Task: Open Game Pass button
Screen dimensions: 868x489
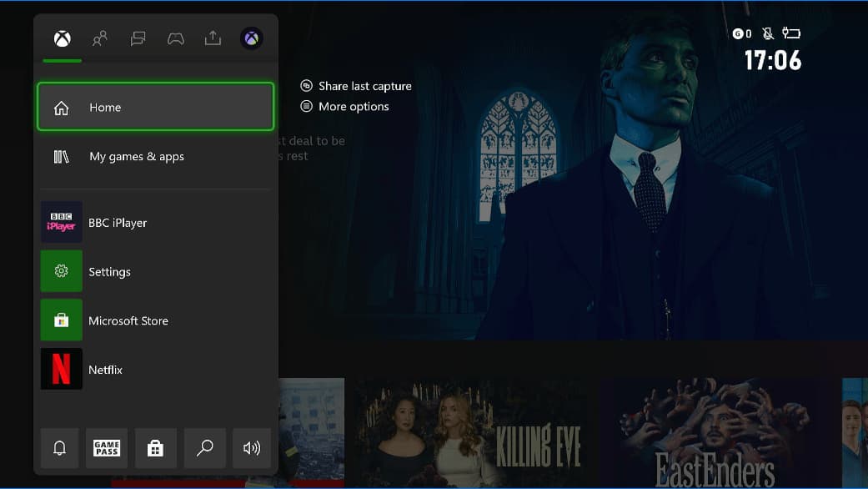Action: (107, 448)
